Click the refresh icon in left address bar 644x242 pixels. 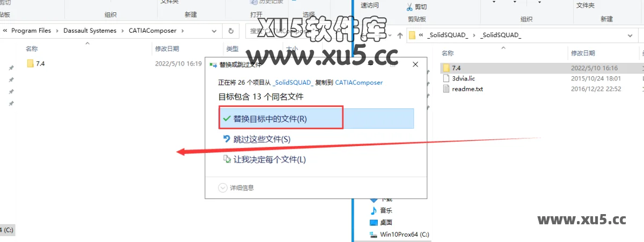(230, 31)
